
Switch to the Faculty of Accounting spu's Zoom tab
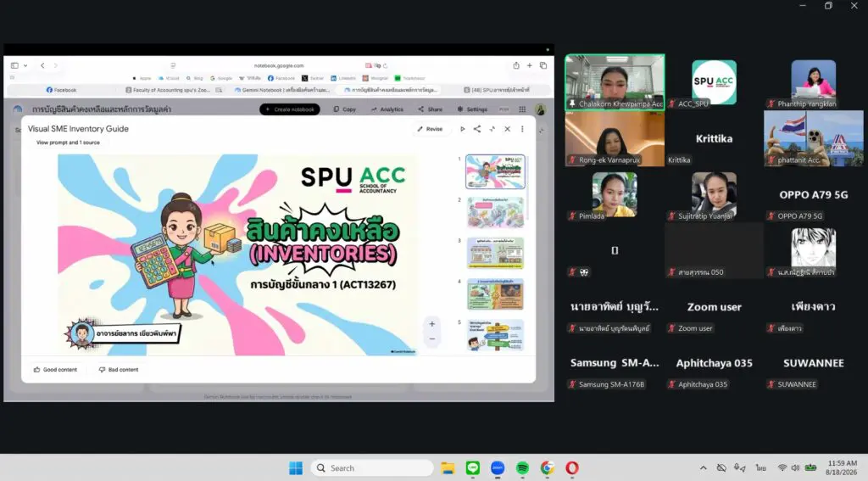(x=173, y=90)
